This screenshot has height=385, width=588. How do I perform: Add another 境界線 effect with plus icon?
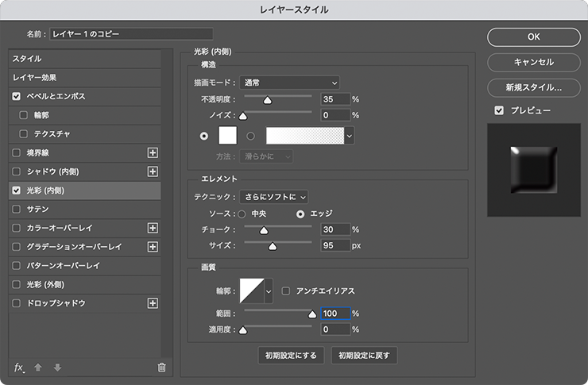[x=153, y=152]
